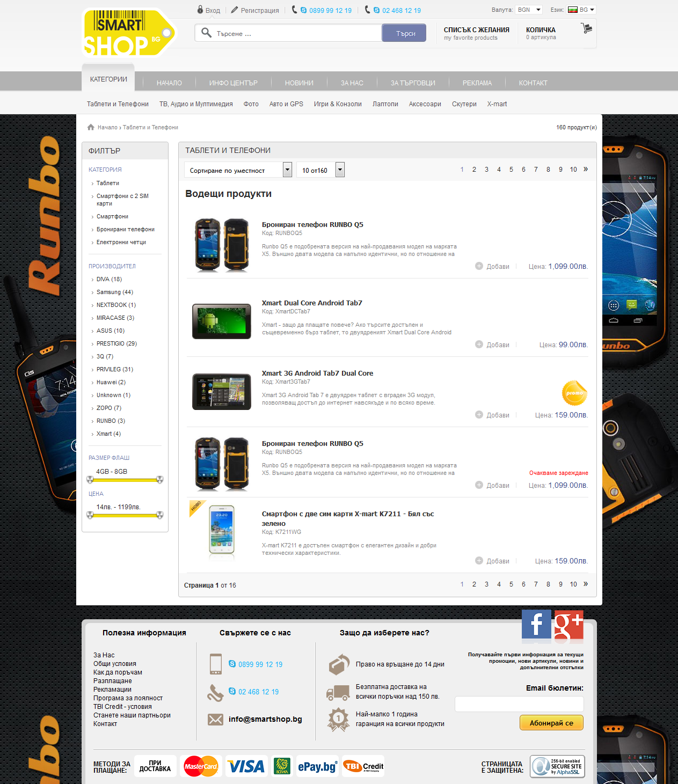Click the search magnifier icon
This screenshot has height=784, width=678.
click(x=206, y=33)
